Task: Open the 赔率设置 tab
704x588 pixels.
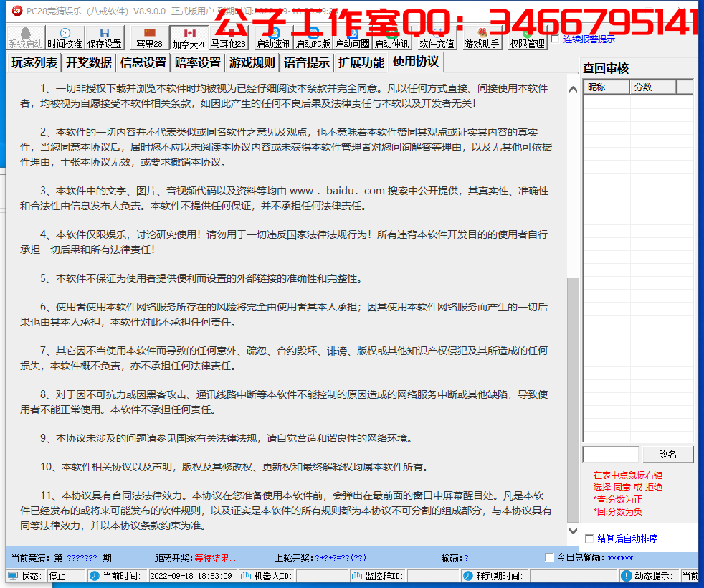Action: coord(198,62)
